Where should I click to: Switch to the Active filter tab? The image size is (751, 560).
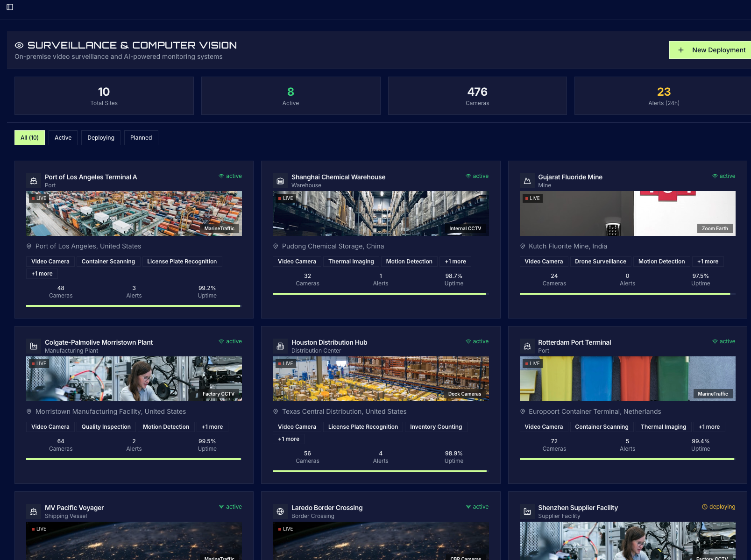point(63,138)
